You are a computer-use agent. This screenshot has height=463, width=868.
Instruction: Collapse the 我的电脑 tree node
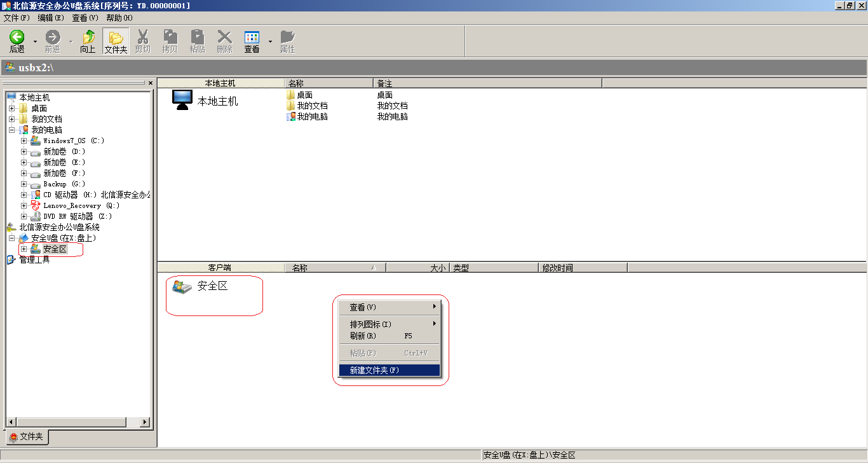[12, 130]
